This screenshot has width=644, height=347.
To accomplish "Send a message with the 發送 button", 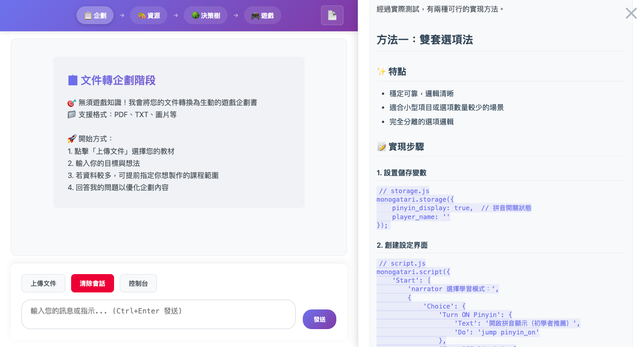I will click(319, 319).
